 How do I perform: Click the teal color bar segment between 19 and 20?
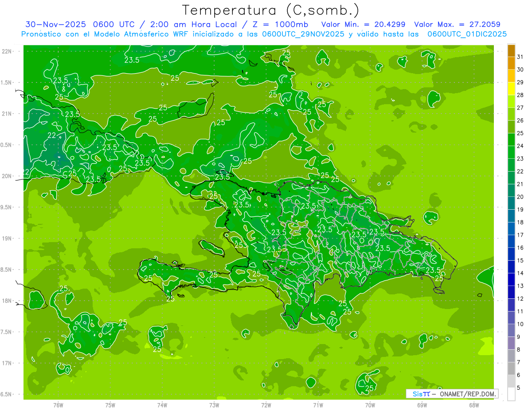pos(511,203)
